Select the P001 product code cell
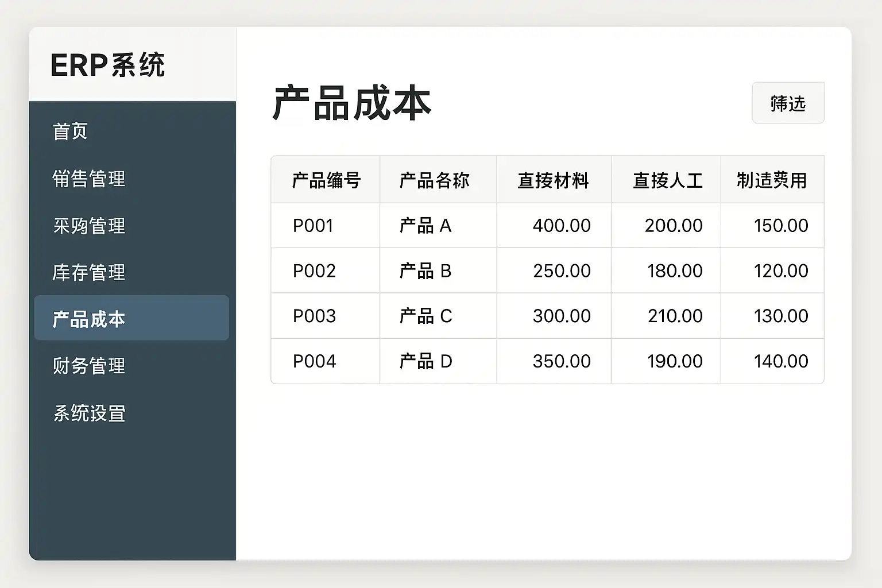 [313, 226]
